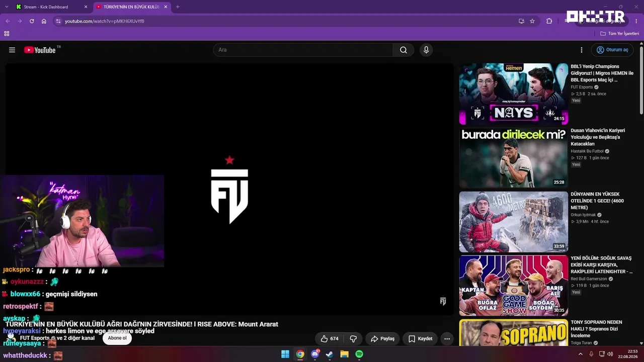Viewport: 644px width, 362px height.
Task: Show hidden system tray icons
Action: [x=580, y=354]
